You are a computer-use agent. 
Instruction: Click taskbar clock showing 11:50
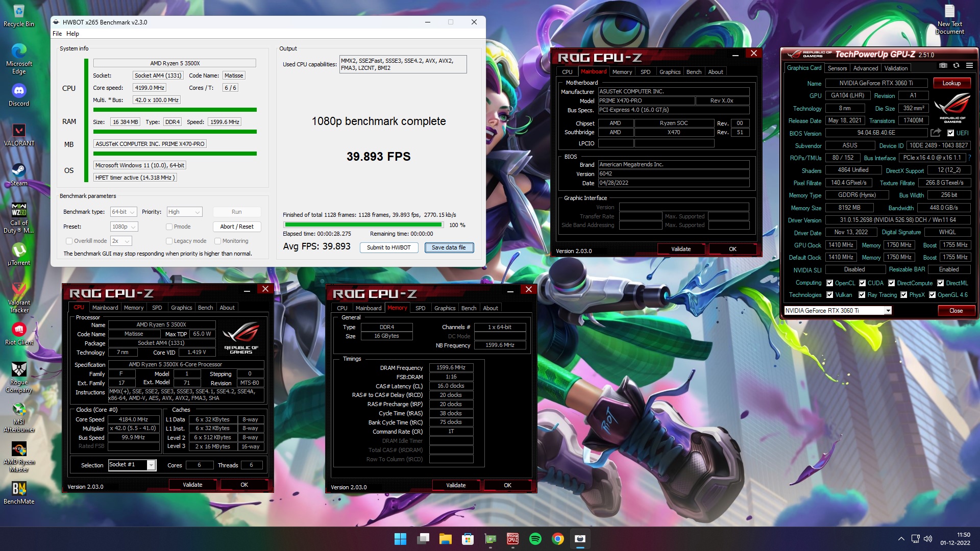click(955, 539)
